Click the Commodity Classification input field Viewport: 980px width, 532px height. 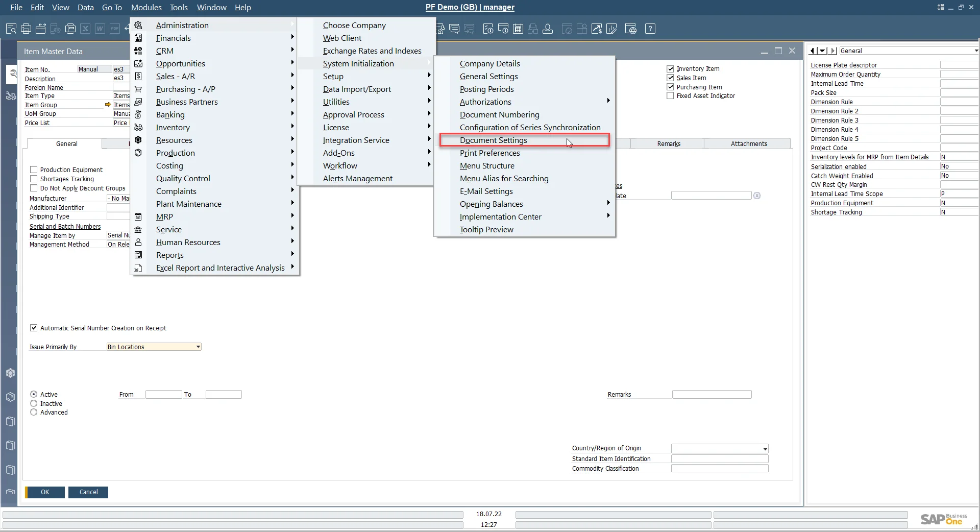pyautogui.click(x=719, y=469)
